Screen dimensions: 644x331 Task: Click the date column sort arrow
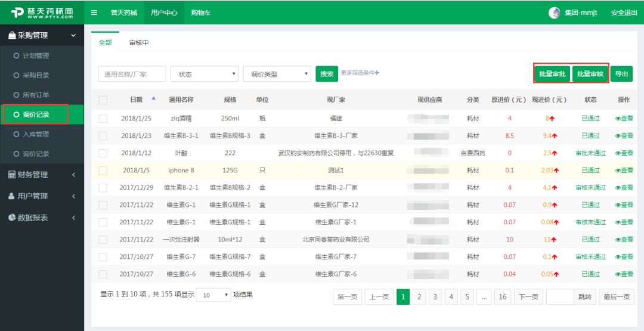[154, 98]
